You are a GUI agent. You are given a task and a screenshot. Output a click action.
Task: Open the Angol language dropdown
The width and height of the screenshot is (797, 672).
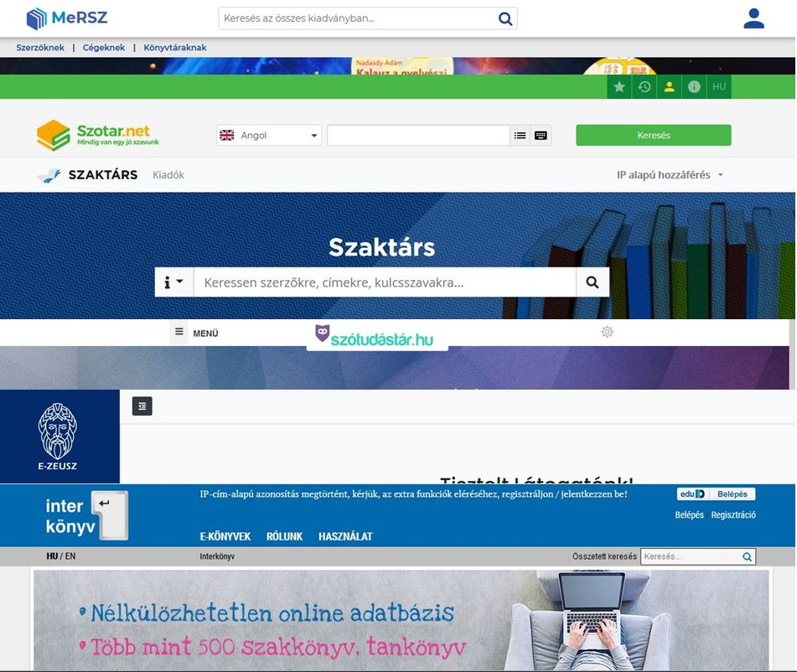click(x=269, y=136)
